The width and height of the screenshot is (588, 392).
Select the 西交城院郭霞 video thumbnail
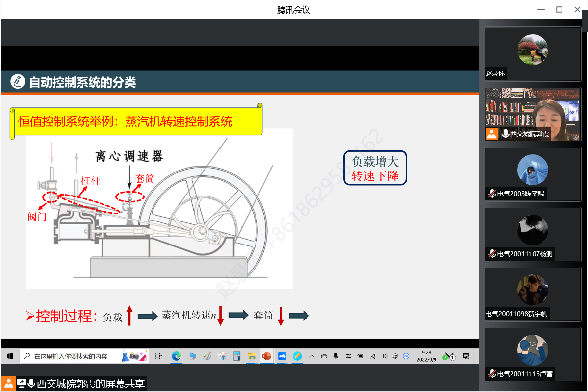coord(532,114)
